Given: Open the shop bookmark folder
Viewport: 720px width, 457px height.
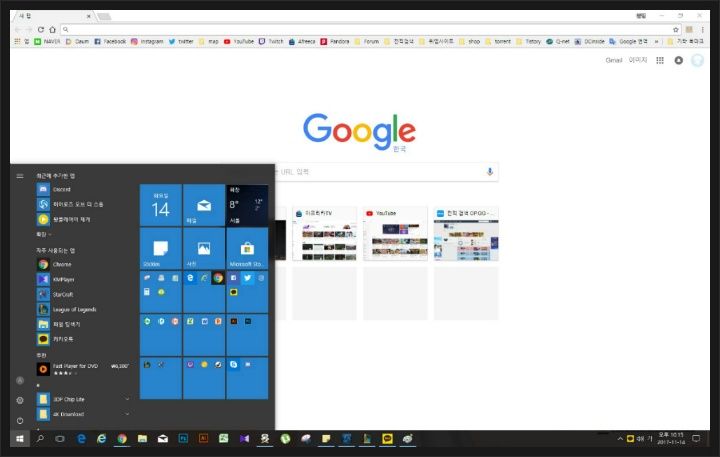Looking at the screenshot, I should pyautogui.click(x=469, y=41).
